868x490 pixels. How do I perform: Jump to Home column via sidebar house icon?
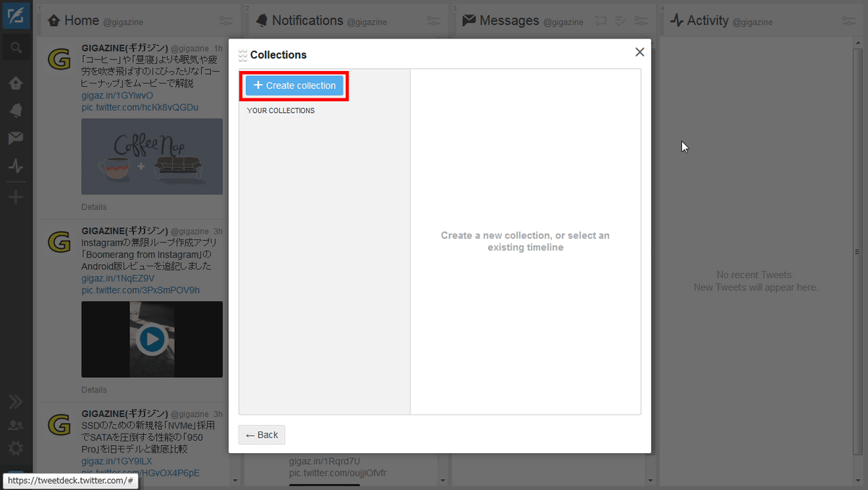tap(15, 83)
